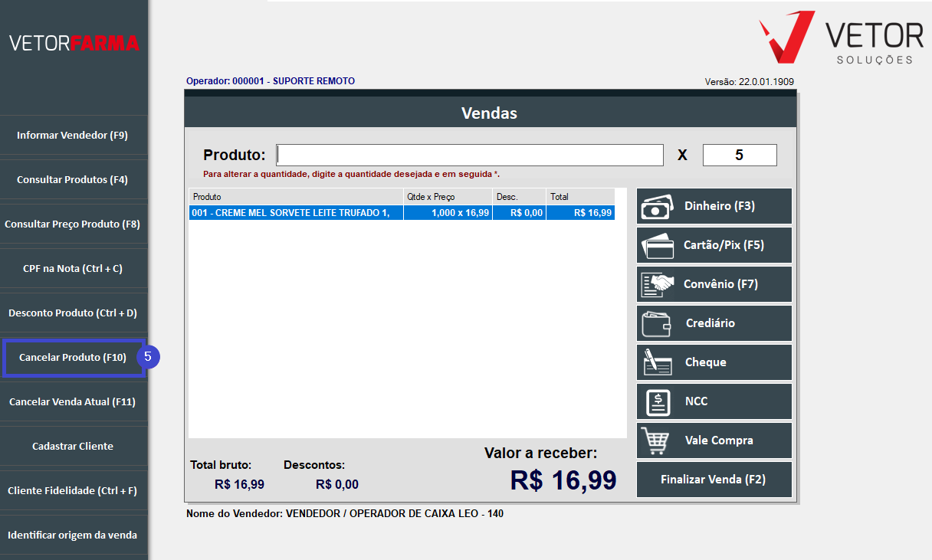Screen dimensions: 932x560
Task: Click the VetorFarma logo in sidebar
Action: point(74,43)
